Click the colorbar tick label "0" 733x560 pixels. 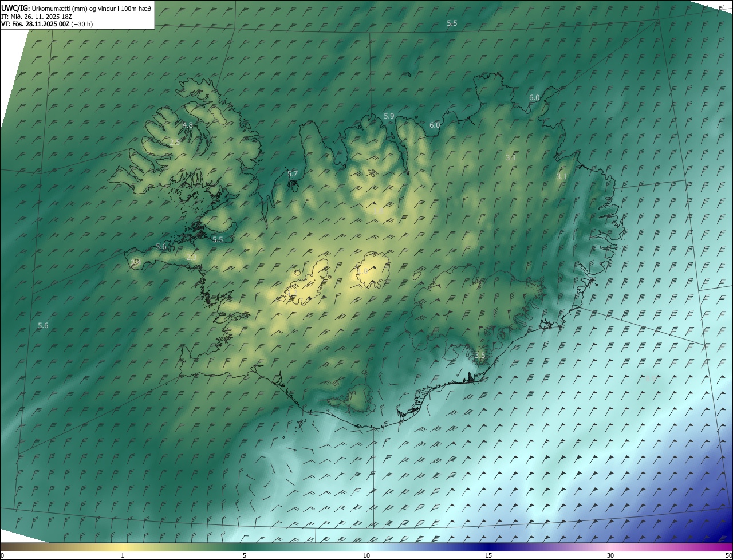click(x=2, y=555)
